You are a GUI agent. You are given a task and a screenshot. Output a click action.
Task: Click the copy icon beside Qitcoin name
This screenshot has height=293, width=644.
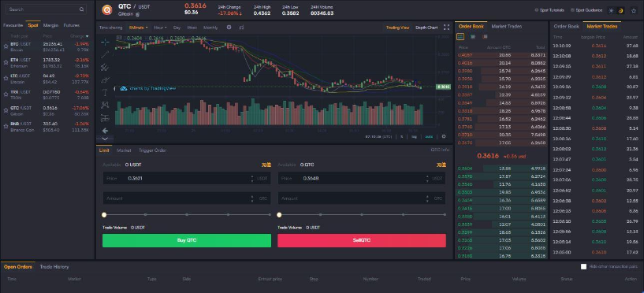click(138, 14)
